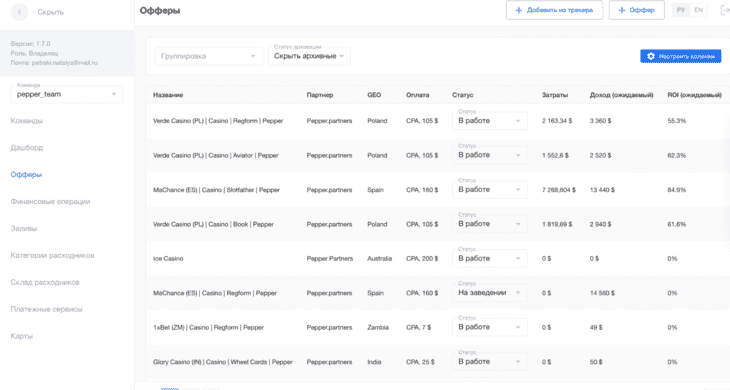The width and height of the screenshot is (730, 390).
Task: Open the Группировка dropdown
Action: 209,56
